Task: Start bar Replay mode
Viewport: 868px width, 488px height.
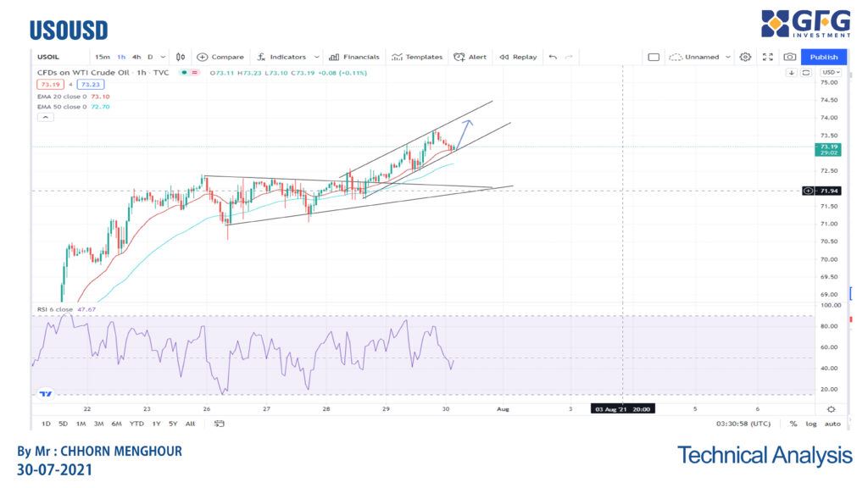Action: pyautogui.click(x=518, y=57)
